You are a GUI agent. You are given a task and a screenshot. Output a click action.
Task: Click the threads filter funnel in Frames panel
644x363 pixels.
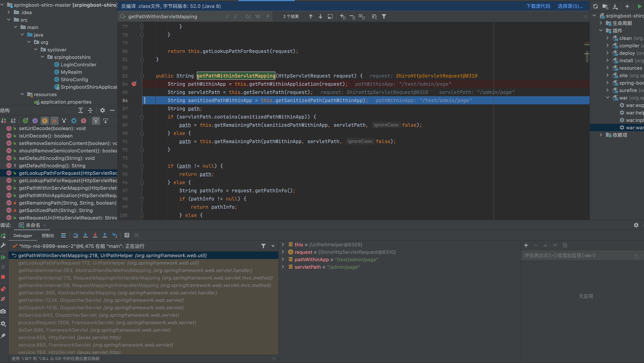(263, 246)
